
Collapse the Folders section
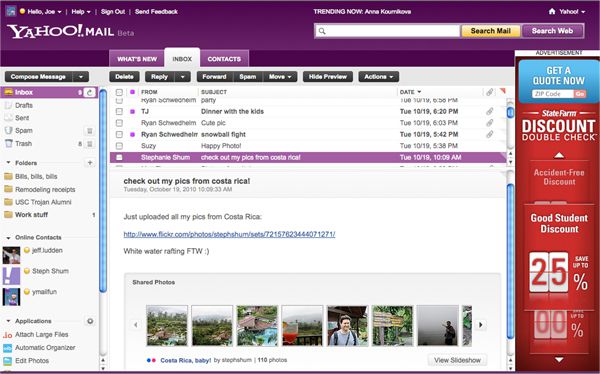click(8, 163)
